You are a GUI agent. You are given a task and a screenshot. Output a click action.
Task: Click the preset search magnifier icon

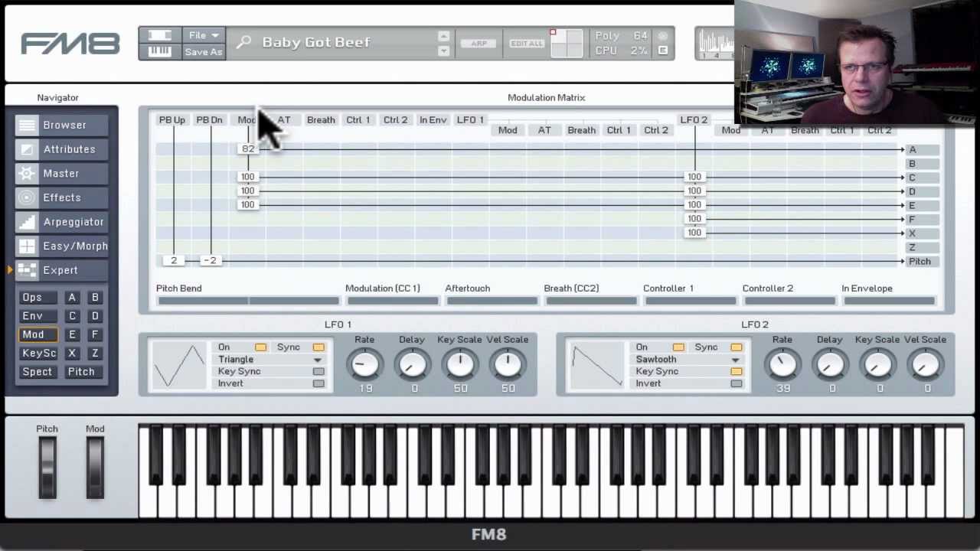pyautogui.click(x=243, y=43)
